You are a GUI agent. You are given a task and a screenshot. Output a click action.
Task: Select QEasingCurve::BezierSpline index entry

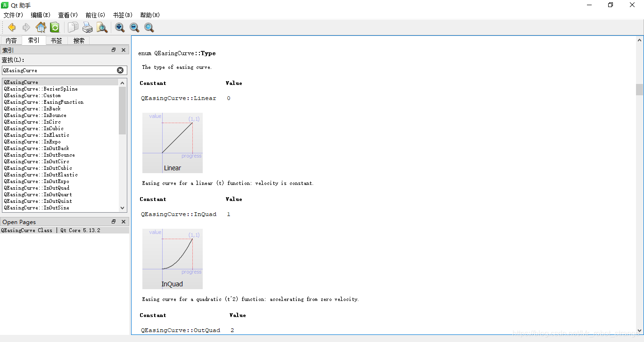point(61,89)
